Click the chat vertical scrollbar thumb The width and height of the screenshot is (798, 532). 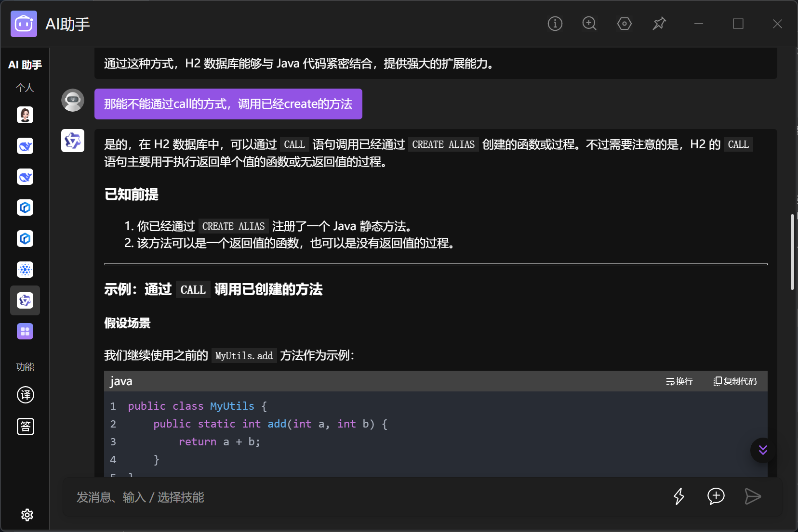pos(792,252)
